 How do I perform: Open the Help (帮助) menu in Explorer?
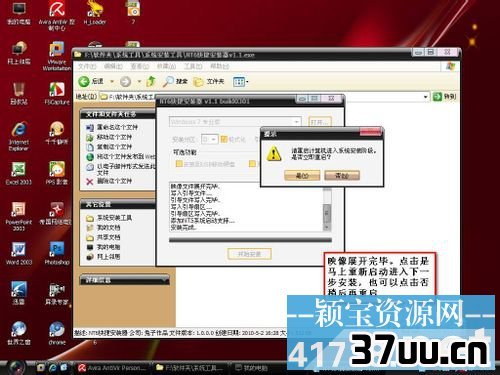click(x=220, y=66)
